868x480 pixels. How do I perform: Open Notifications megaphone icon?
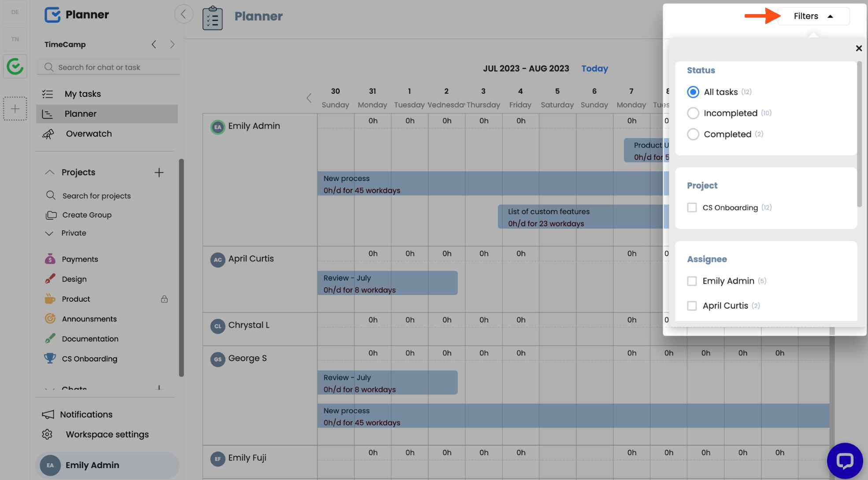pyautogui.click(x=48, y=414)
